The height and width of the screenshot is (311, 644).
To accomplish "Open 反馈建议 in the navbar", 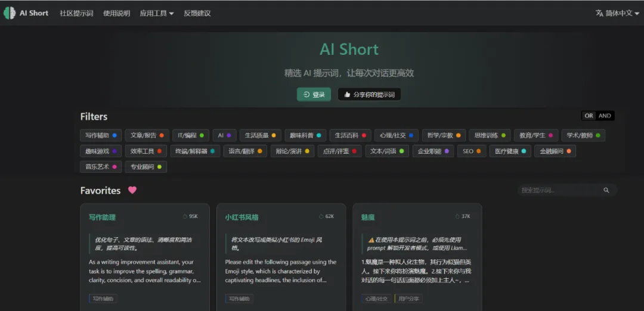I will coord(197,13).
